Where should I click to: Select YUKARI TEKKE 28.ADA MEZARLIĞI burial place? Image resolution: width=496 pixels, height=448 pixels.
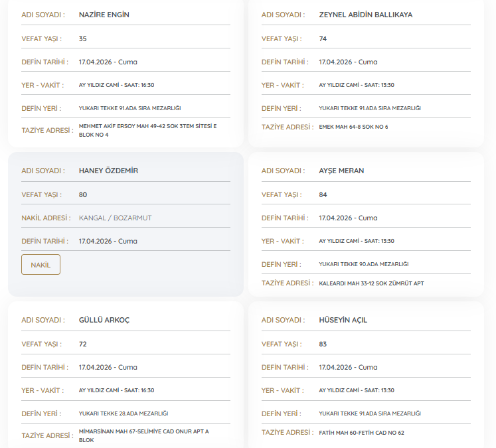[124, 413]
